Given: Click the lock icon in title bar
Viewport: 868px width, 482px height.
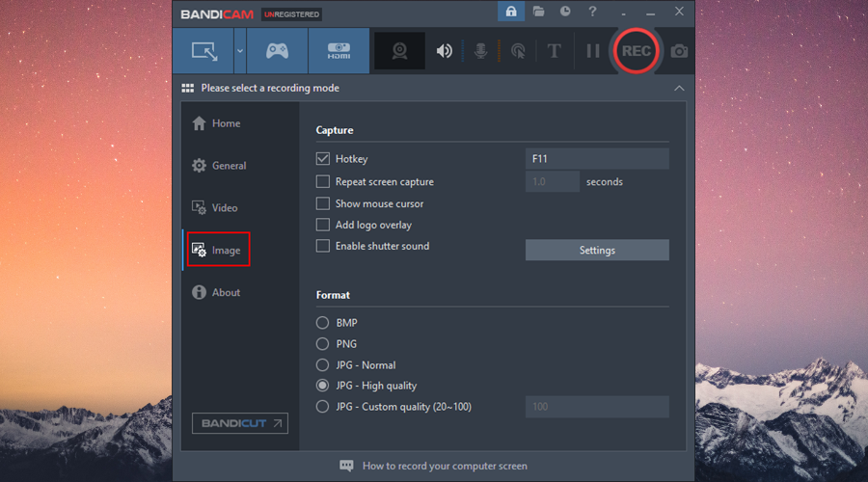Looking at the screenshot, I should [x=511, y=12].
